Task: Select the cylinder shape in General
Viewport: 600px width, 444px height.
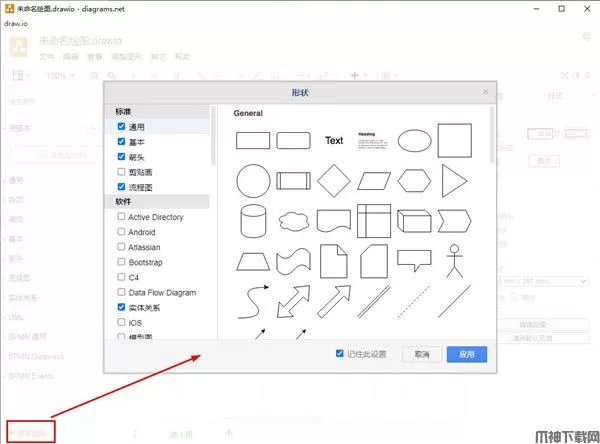Action: tap(253, 220)
